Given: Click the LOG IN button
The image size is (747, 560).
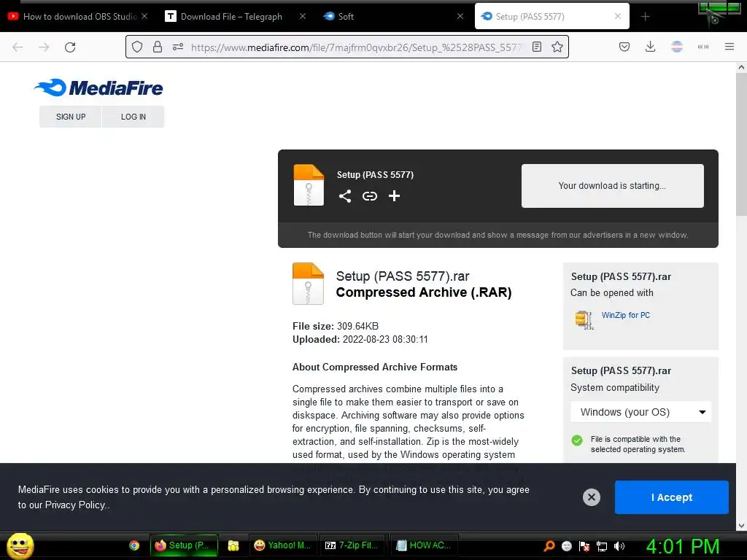Looking at the screenshot, I should (x=133, y=117).
